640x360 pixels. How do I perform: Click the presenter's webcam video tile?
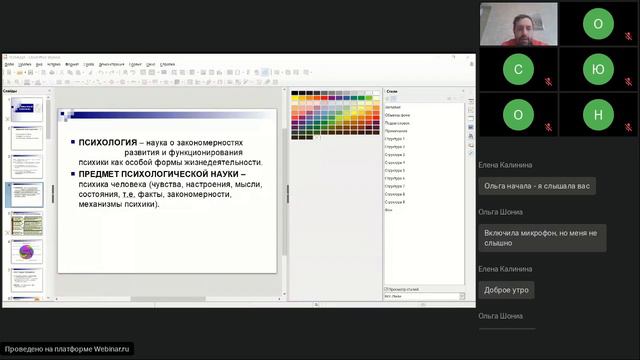click(518, 24)
